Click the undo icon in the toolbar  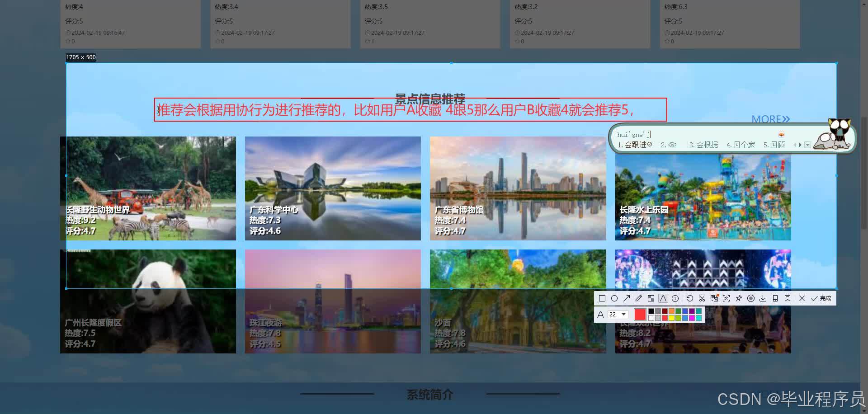(x=689, y=298)
